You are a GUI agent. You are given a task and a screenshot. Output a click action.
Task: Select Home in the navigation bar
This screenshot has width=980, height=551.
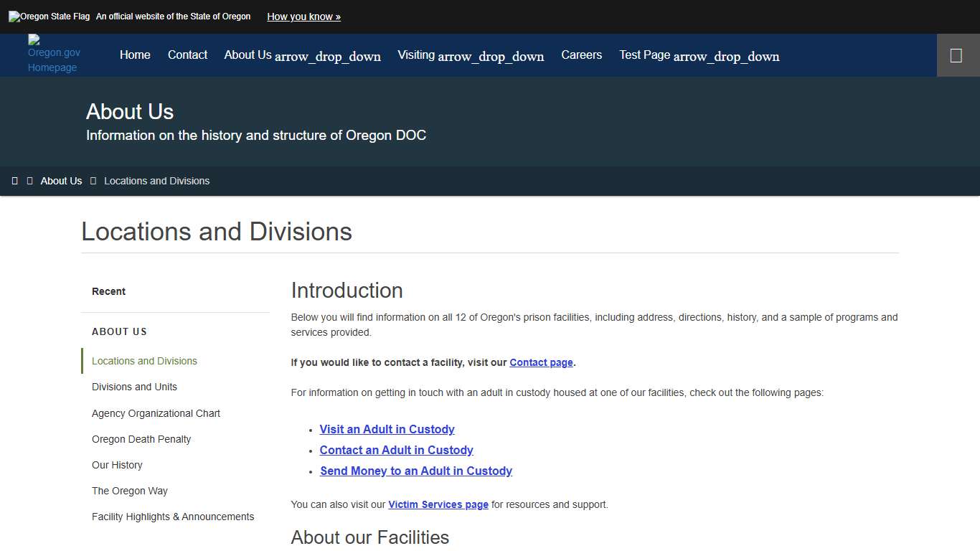pos(134,55)
